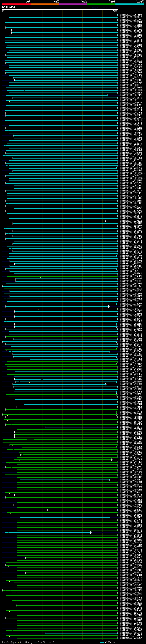
Task: Select hit label UniRef100_A5ANA9
Action: coord(131,50)
